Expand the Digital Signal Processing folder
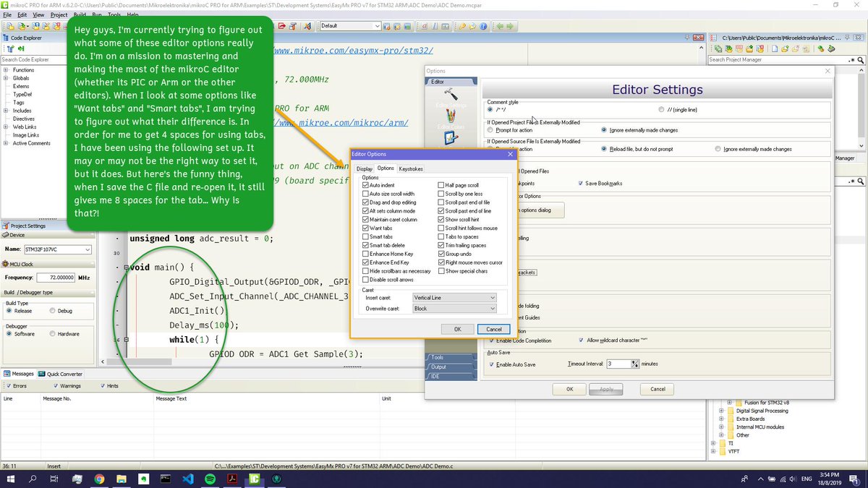 [720, 411]
